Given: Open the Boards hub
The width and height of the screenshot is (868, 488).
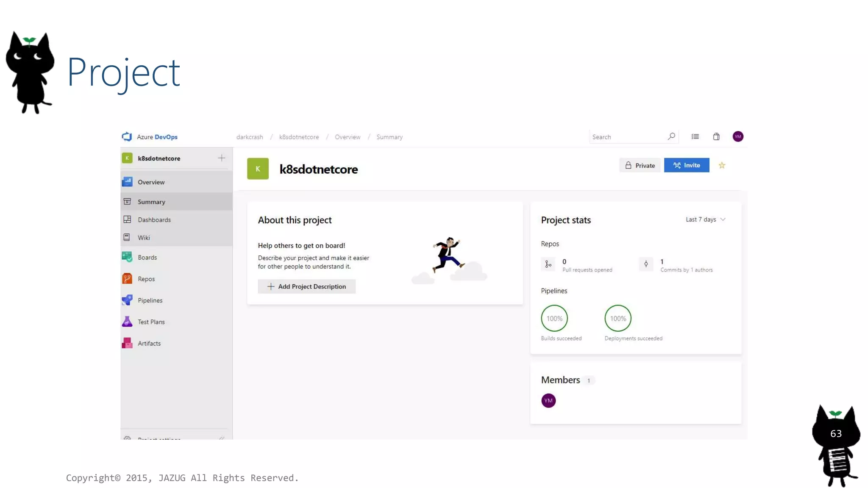Looking at the screenshot, I should pos(147,257).
